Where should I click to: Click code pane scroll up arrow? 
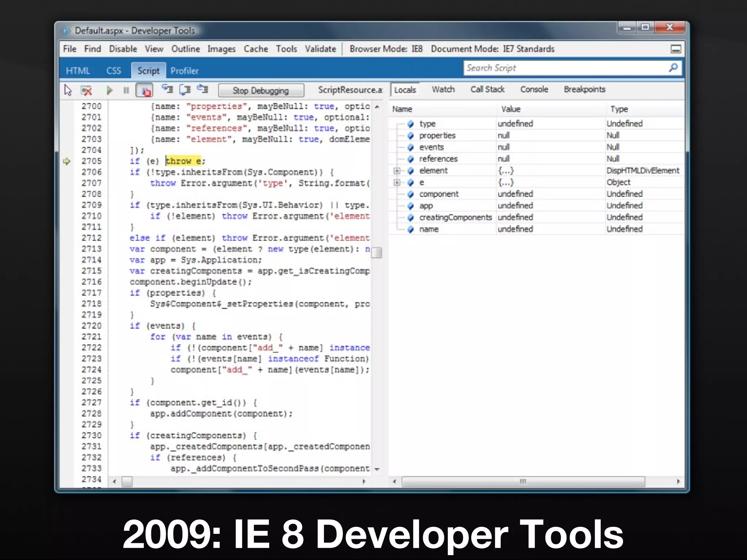(x=377, y=107)
